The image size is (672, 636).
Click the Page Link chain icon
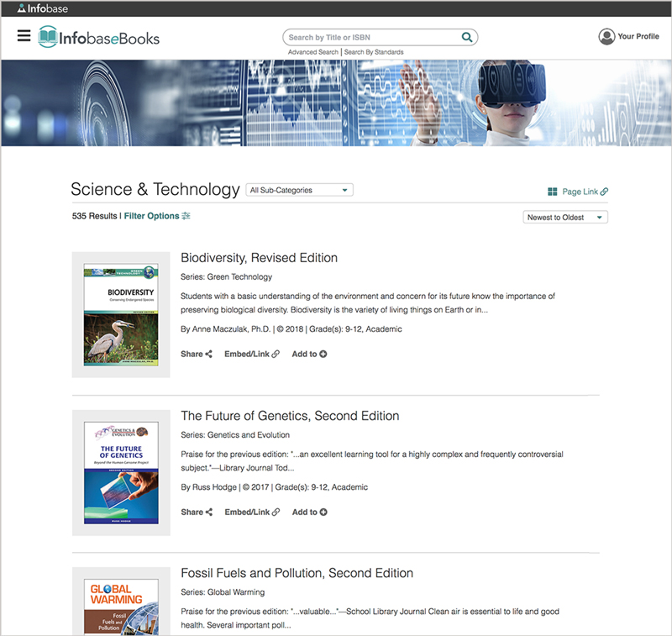[604, 192]
